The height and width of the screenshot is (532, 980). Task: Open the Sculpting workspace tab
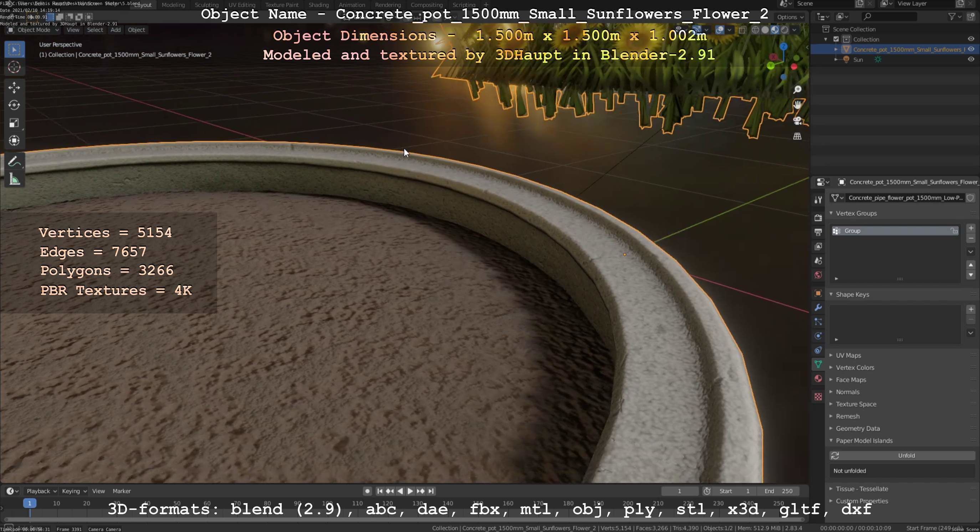click(206, 5)
